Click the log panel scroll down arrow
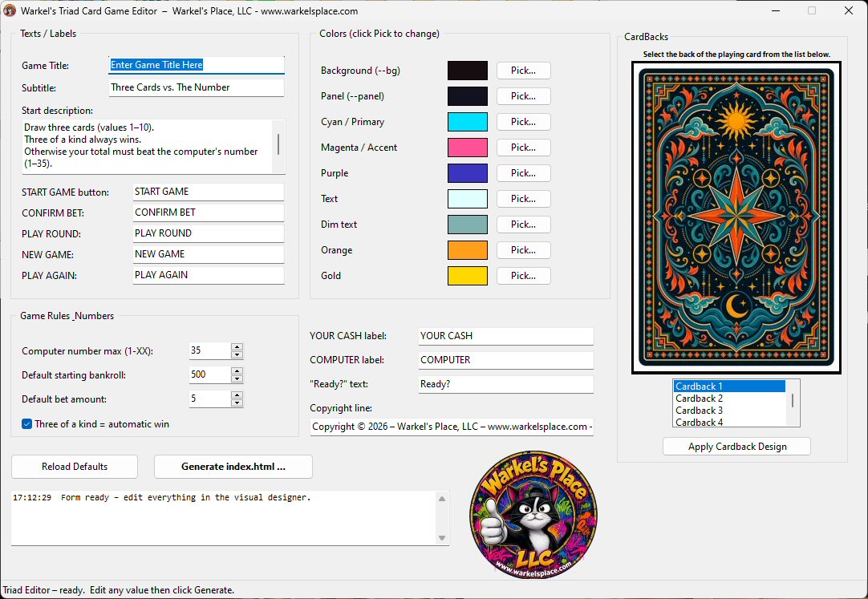Viewport: 868px width, 599px height. click(442, 538)
